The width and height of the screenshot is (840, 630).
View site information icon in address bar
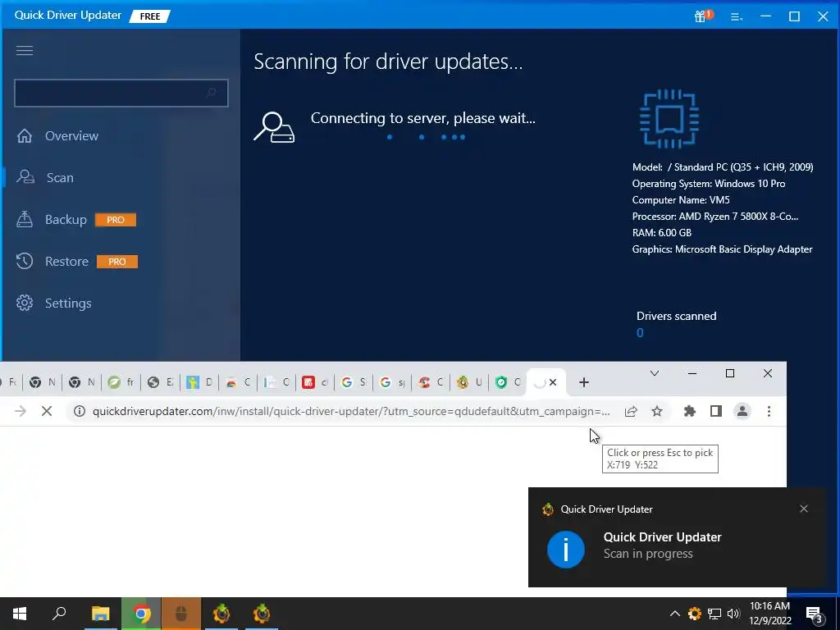pyautogui.click(x=80, y=412)
